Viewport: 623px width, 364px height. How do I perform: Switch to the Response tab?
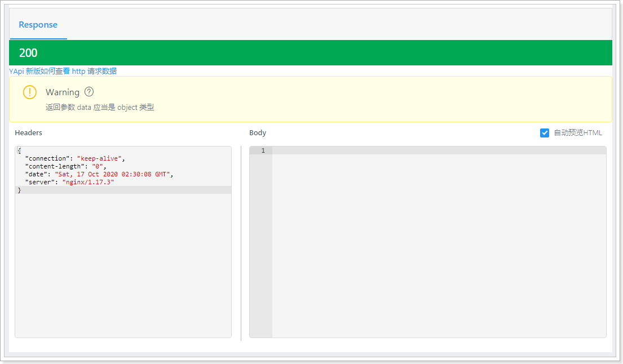coord(38,25)
